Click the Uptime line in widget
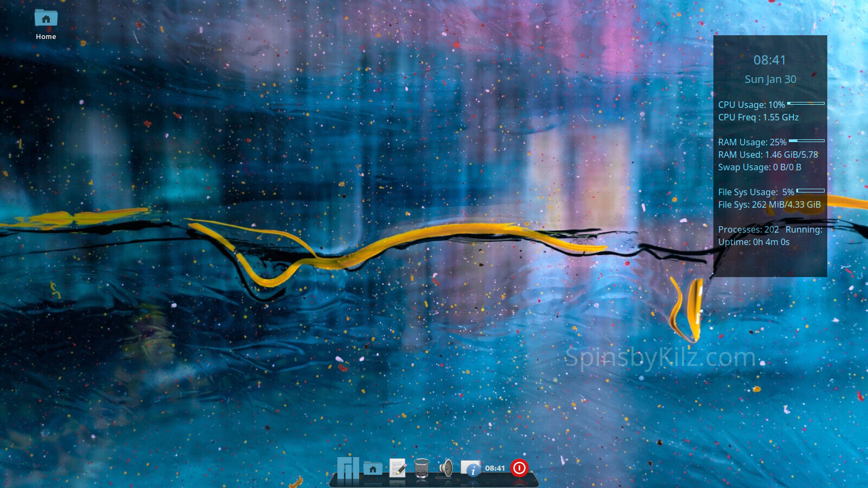This screenshot has height=488, width=868. (754, 242)
